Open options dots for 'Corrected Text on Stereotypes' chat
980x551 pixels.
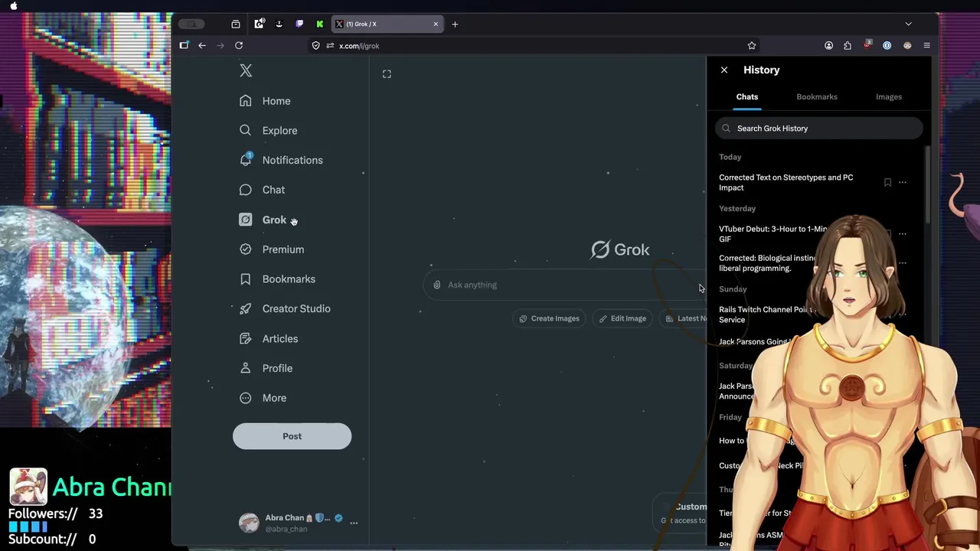click(903, 183)
